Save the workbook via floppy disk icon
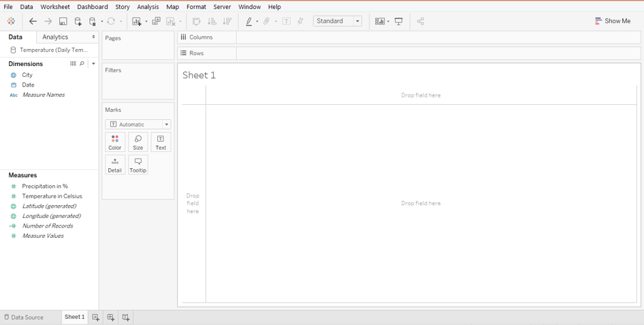 tap(63, 21)
